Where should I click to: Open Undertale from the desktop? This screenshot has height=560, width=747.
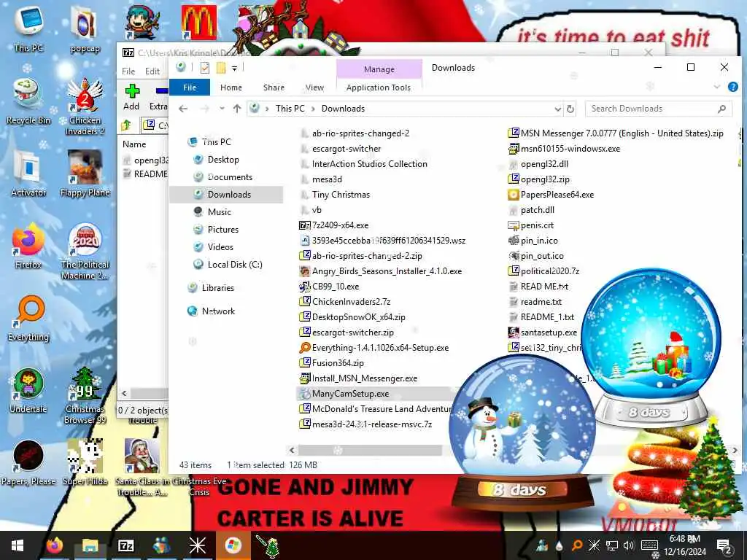tap(28, 390)
